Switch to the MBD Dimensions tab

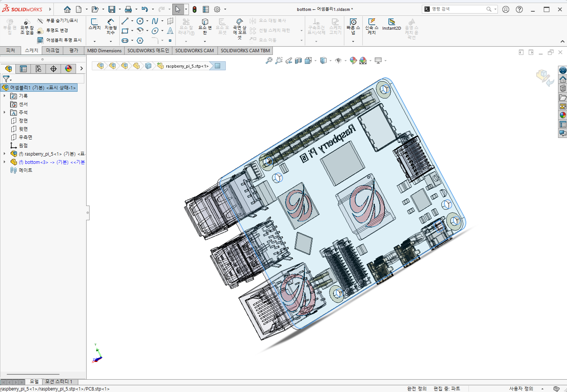click(x=104, y=50)
